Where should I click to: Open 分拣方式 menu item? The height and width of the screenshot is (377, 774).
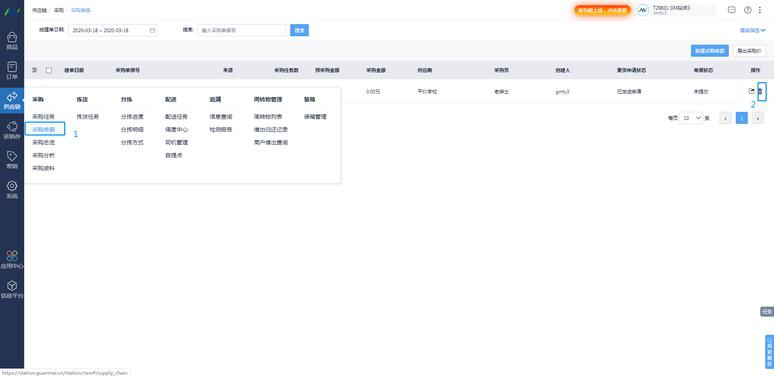[x=132, y=142]
